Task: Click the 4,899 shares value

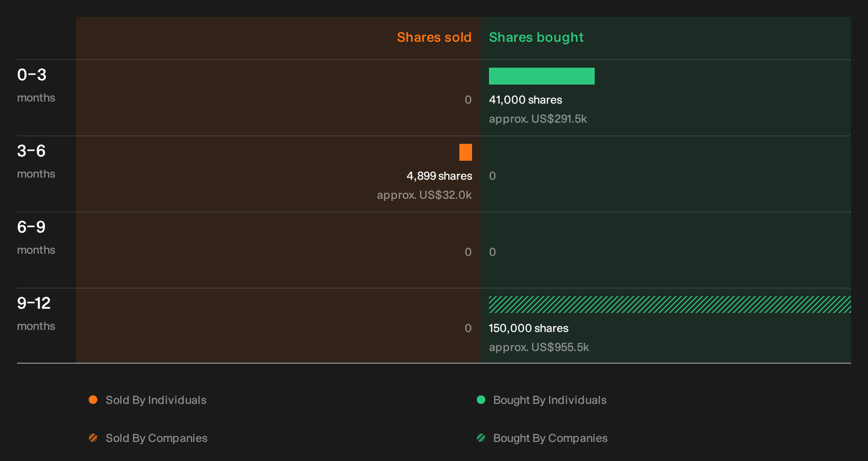Action: pyautogui.click(x=439, y=176)
